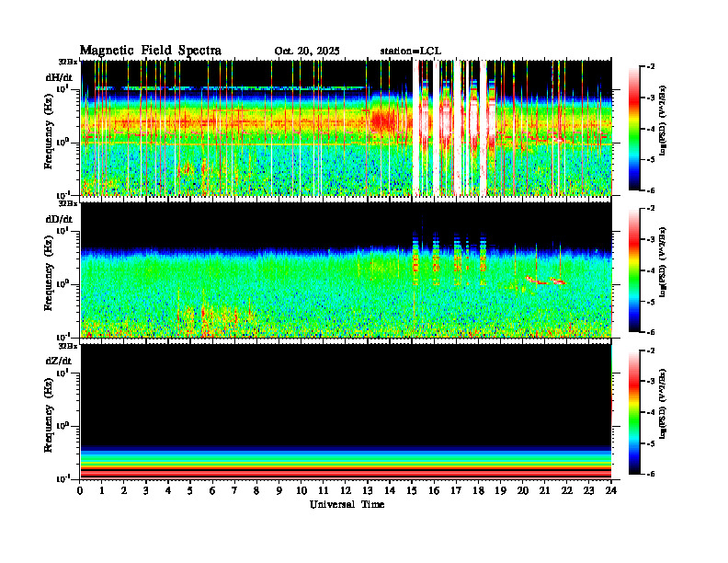Click the "dD/dt" panel label
The width and height of the screenshot is (728, 563).
point(59,219)
